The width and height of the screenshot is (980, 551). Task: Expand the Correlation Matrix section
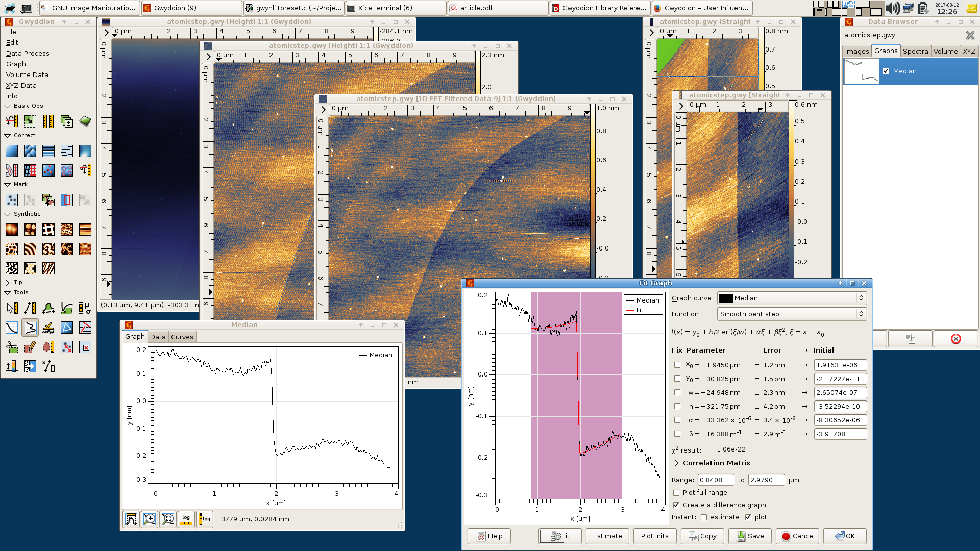point(677,463)
